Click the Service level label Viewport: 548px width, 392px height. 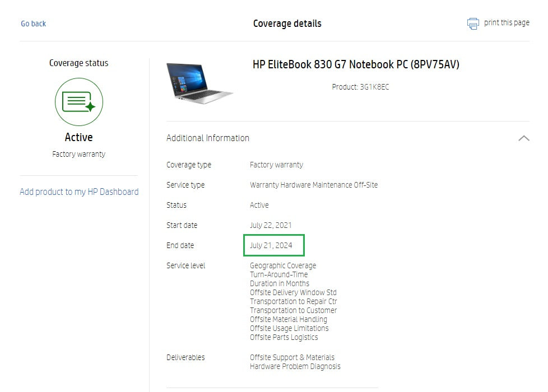pos(185,265)
